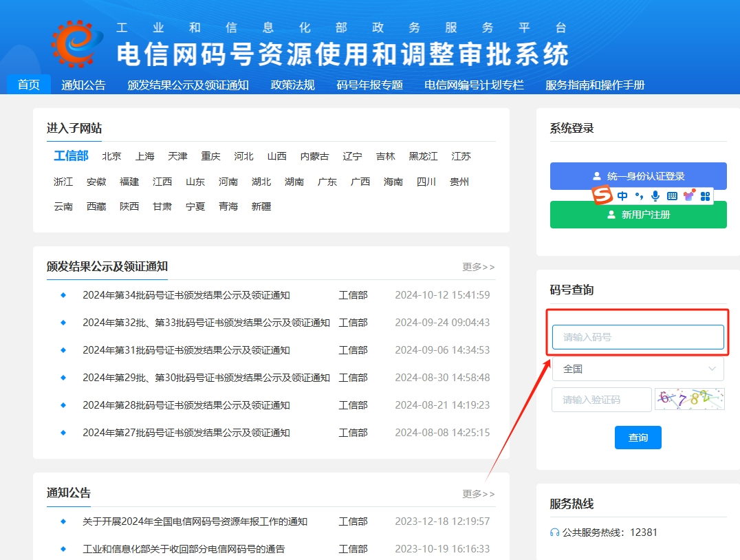Open 服务指南和操作手册 tab

595,85
